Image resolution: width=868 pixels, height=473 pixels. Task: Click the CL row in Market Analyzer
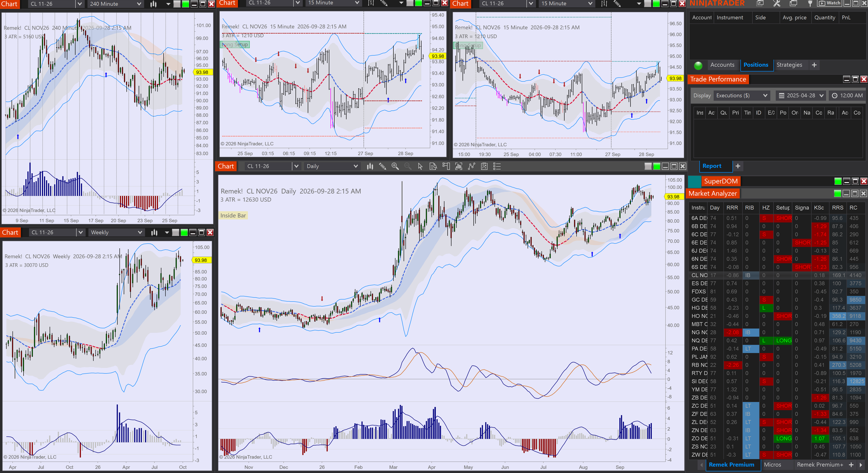(777, 275)
